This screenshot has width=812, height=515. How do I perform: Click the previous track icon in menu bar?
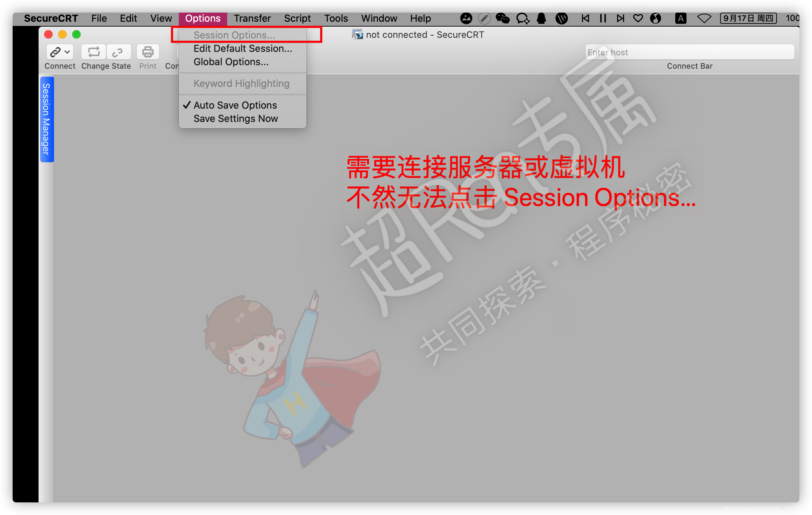pos(585,18)
